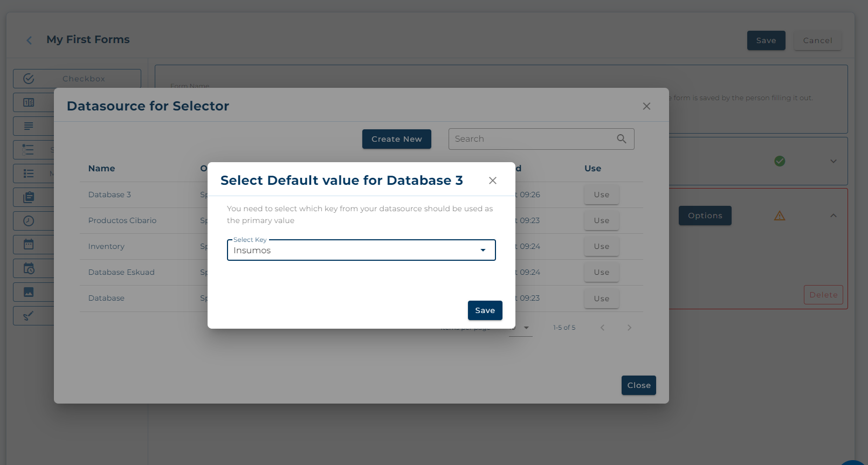Close the Datasource for Selector dialog
Viewport: 868px width, 465px height.
click(x=646, y=106)
